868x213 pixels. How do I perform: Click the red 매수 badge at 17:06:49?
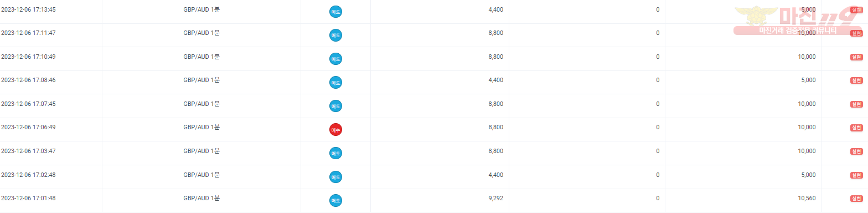(335, 129)
